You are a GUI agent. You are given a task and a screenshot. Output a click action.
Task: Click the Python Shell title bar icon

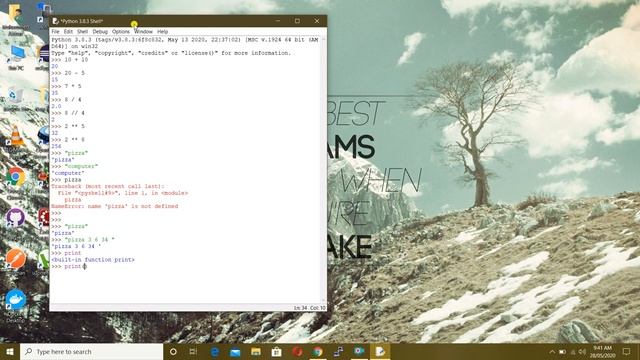coord(56,21)
